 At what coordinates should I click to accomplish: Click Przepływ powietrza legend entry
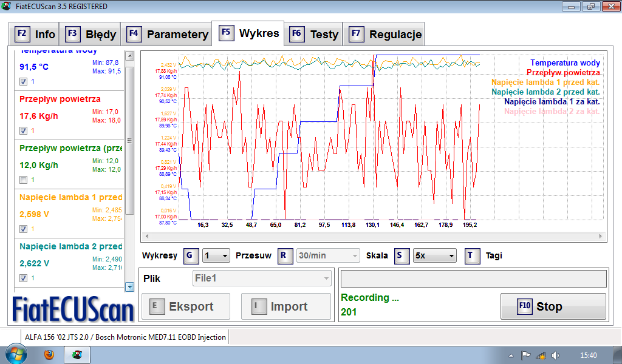[x=563, y=72]
